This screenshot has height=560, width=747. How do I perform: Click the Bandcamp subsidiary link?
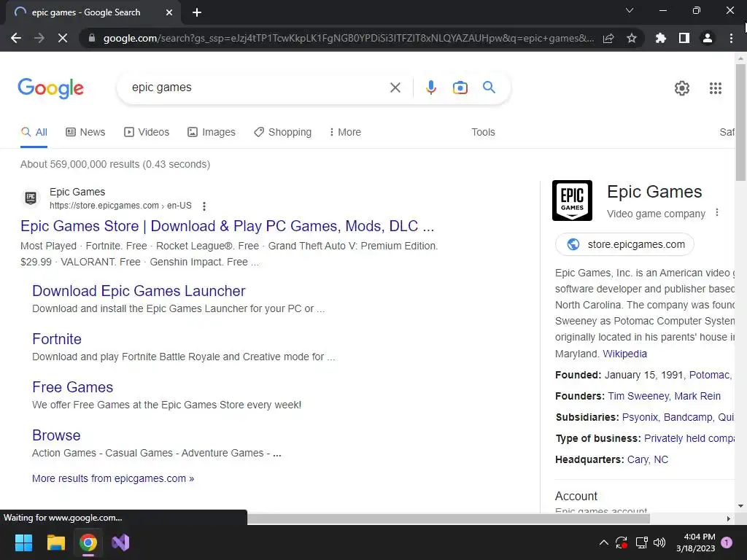(x=688, y=417)
